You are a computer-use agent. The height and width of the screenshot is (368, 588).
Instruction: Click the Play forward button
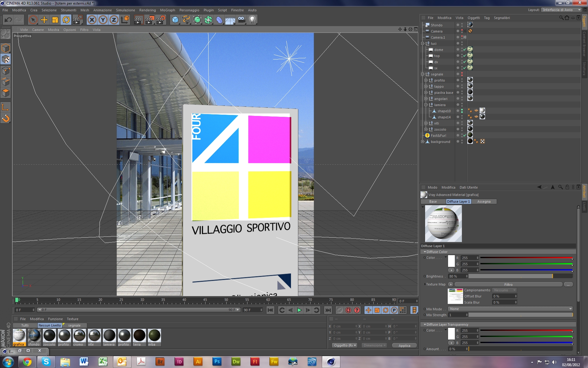[299, 310]
